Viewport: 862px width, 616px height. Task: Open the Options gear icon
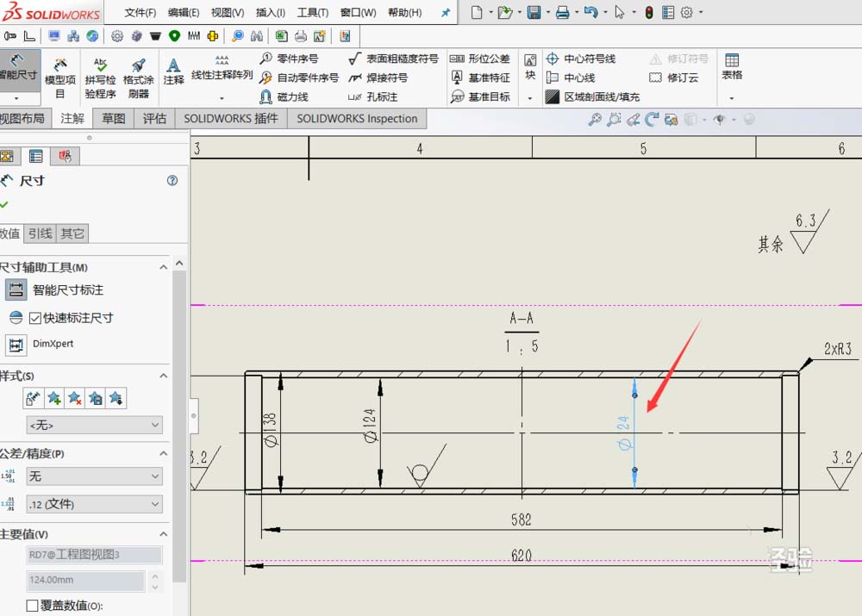click(x=687, y=12)
